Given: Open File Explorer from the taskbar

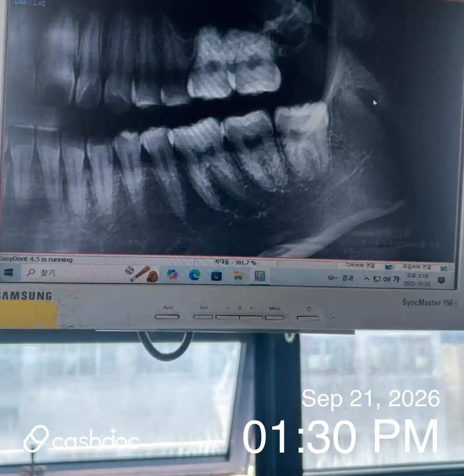Looking at the screenshot, I should pos(238,276).
